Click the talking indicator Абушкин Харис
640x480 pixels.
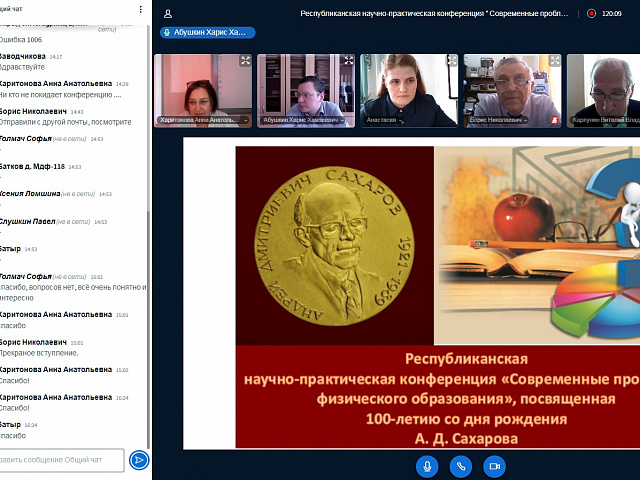coord(206,32)
